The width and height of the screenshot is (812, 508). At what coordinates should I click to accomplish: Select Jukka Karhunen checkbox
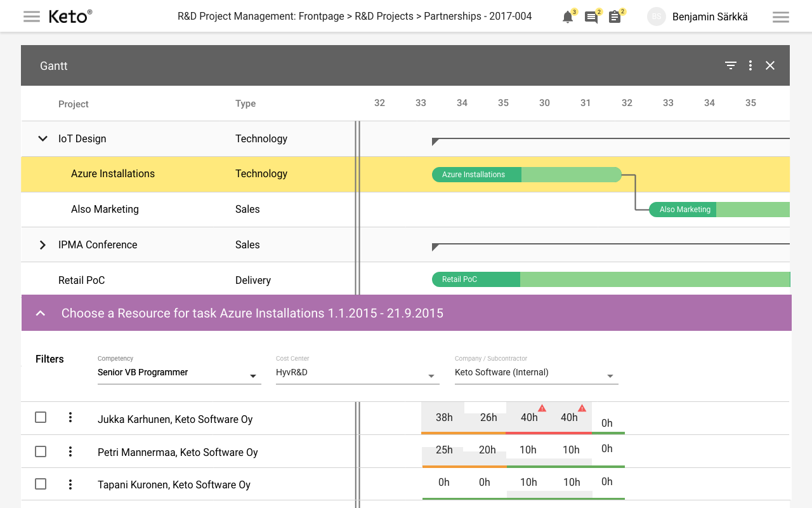pyautogui.click(x=41, y=417)
